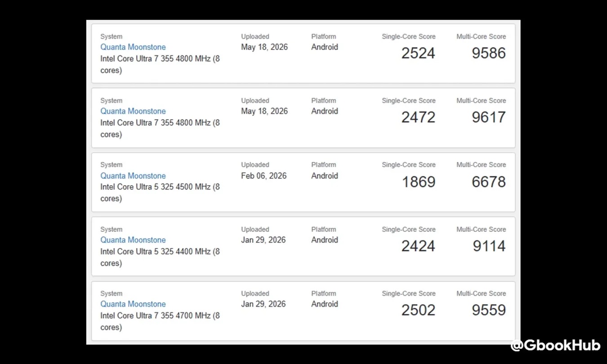Click multi-core score 9617
Viewport: 607px width, 364px height.
[489, 117]
